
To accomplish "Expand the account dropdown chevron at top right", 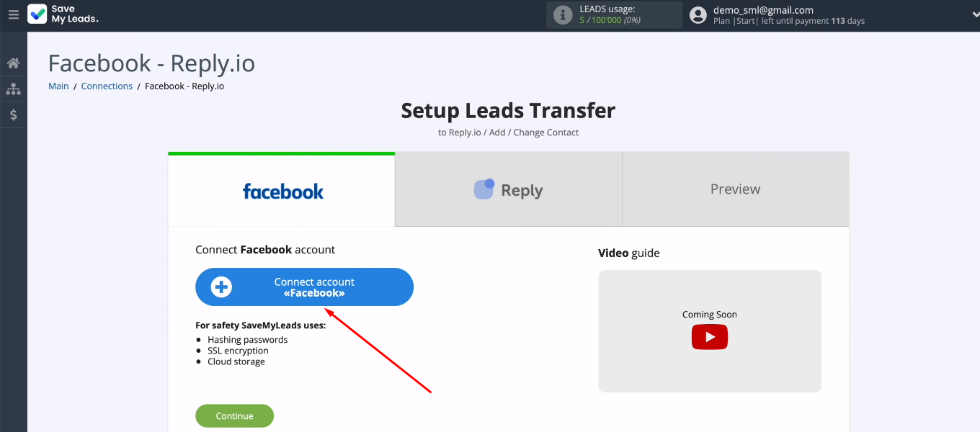I will point(975,14).
